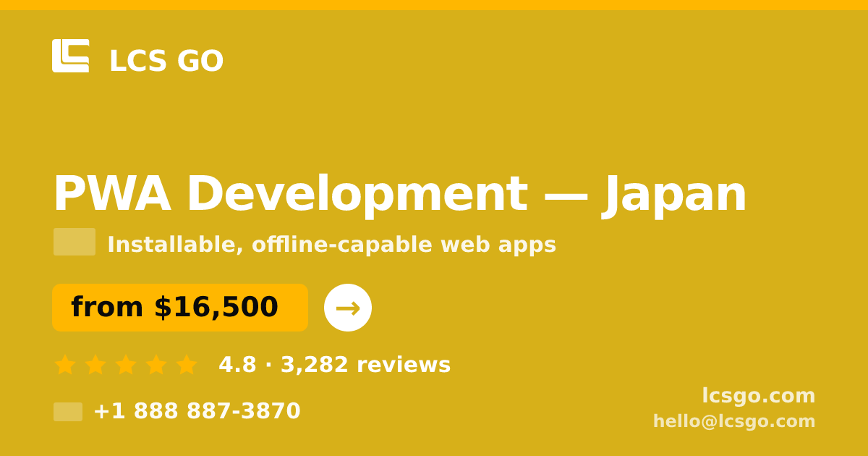Click the "4.8 · 3,282 reviews" text

[335, 365]
